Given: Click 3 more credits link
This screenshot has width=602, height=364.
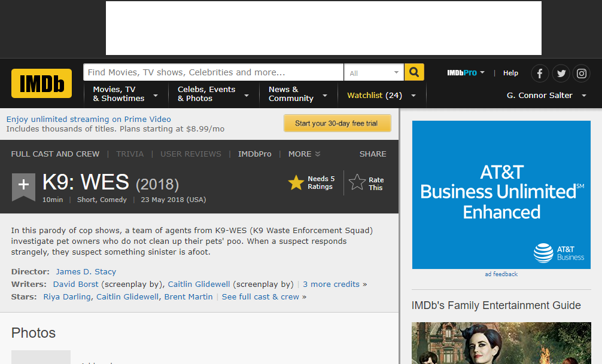Looking at the screenshot, I should pyautogui.click(x=331, y=285).
